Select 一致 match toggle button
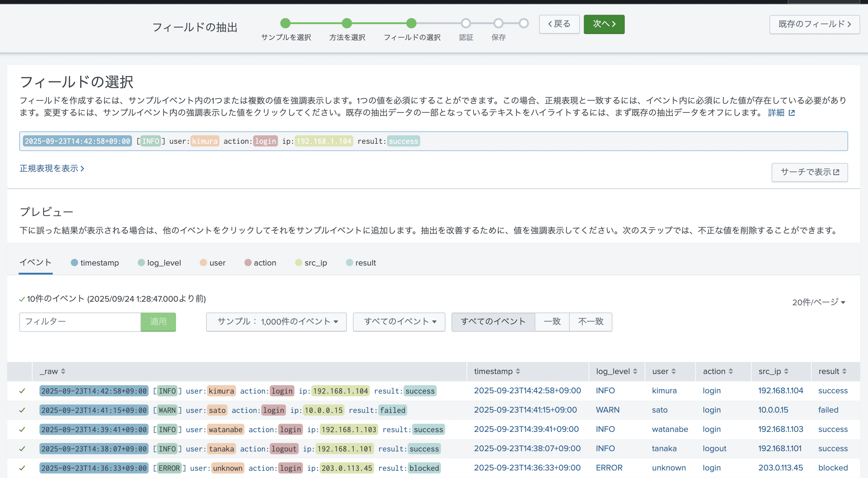The height and width of the screenshot is (478, 868). click(552, 322)
